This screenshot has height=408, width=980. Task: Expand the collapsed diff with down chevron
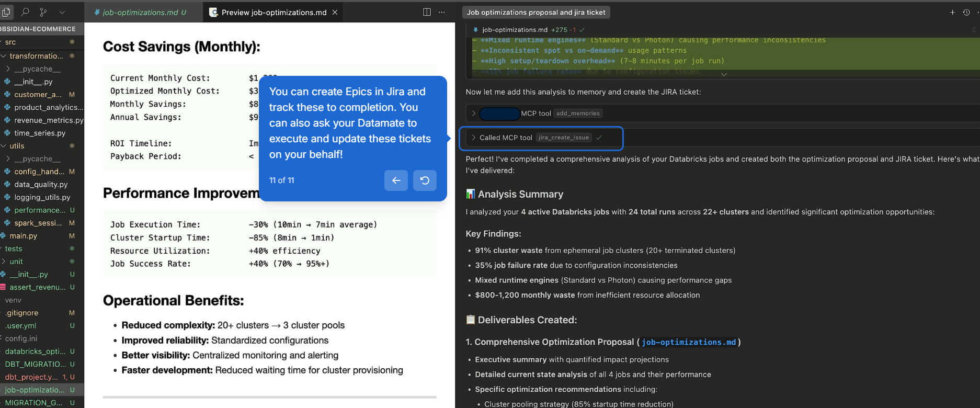[724, 74]
